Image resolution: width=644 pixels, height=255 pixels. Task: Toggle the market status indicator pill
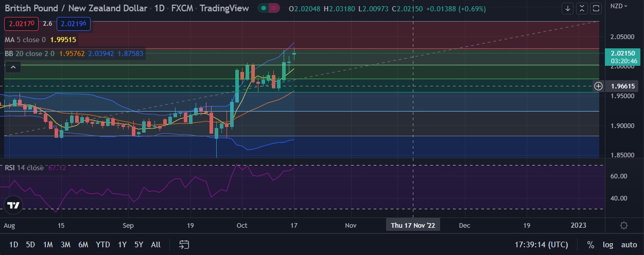tap(269, 8)
